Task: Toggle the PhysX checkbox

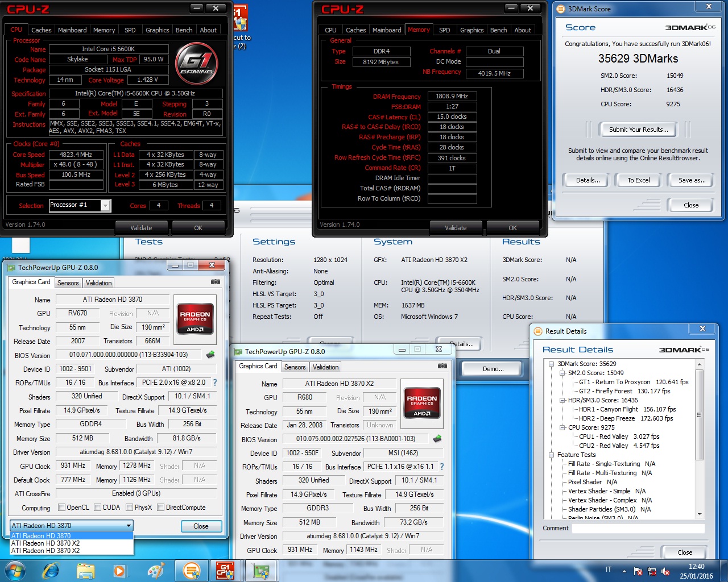Action: point(130,508)
